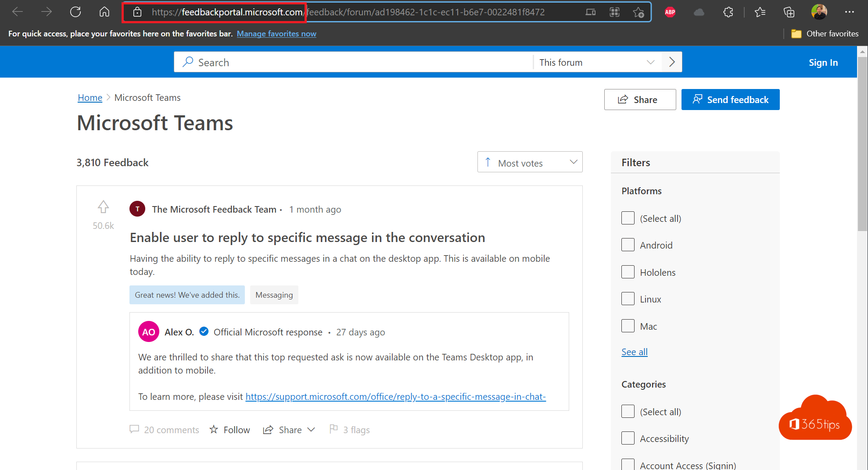Click the page vertical scrollbar thumb

862,143
